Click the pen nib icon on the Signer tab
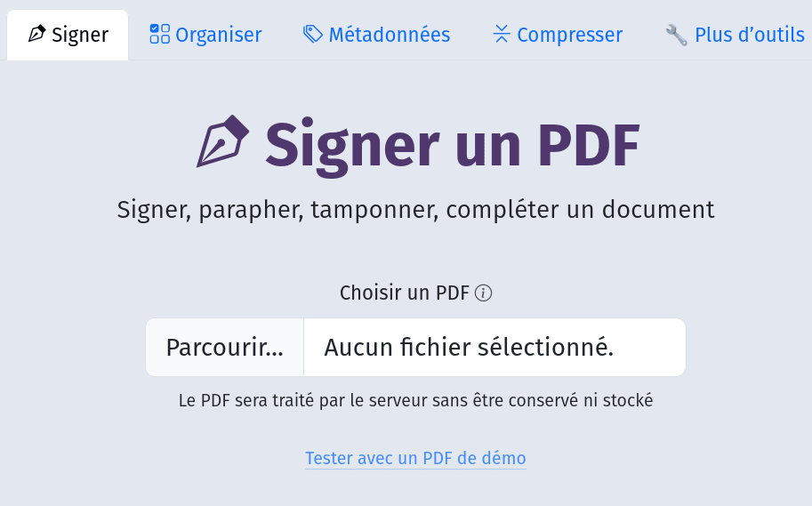The width and height of the screenshot is (812, 506). 37,35
